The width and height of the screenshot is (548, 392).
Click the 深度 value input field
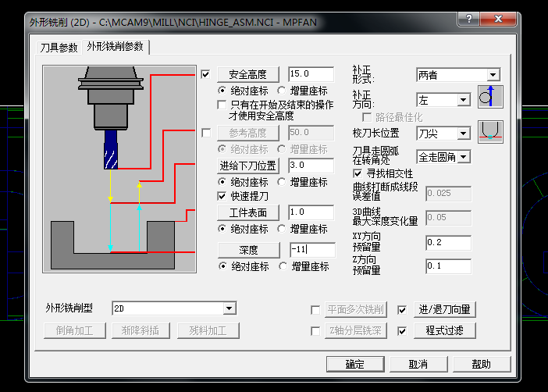312,250
